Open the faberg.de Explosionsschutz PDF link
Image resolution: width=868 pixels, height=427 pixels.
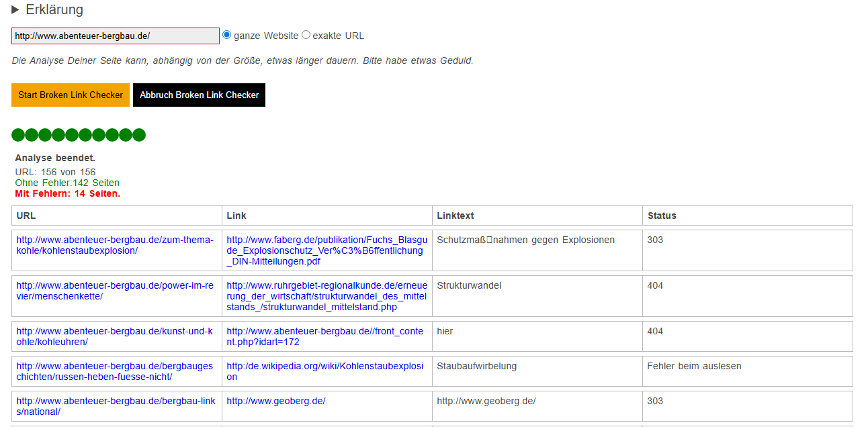[x=327, y=250]
